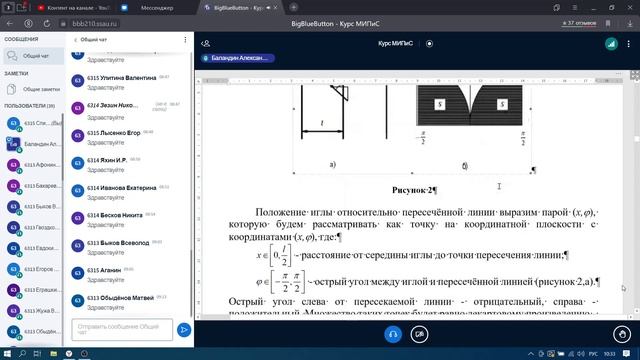Click user 6313 Жукка in users list

coord(33,311)
